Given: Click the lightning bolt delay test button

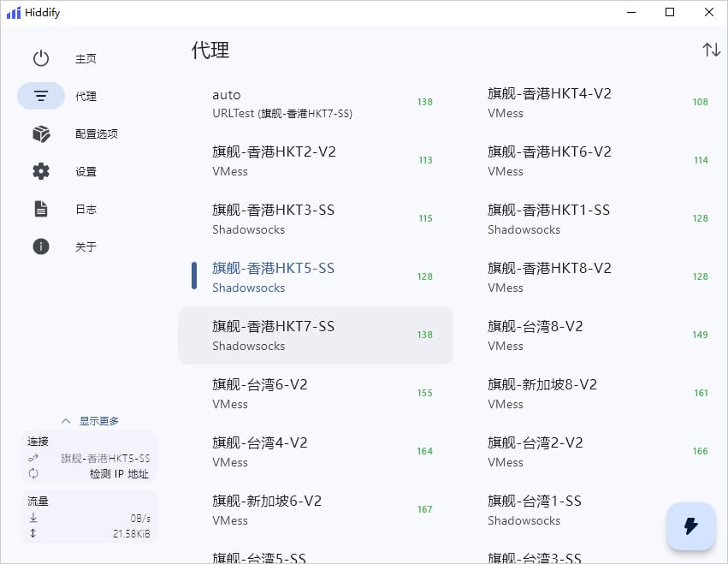Looking at the screenshot, I should [x=691, y=525].
